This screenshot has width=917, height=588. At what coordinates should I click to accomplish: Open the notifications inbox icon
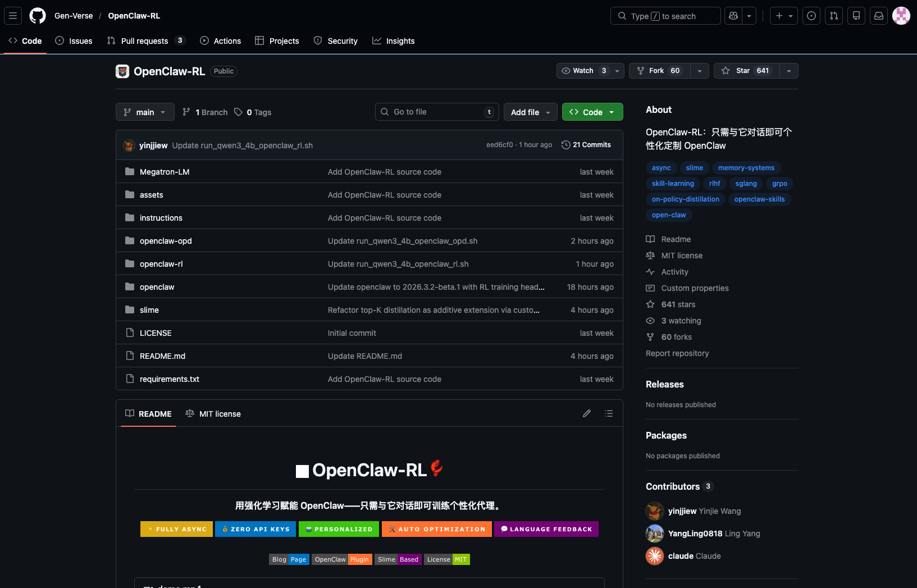pyautogui.click(x=879, y=16)
